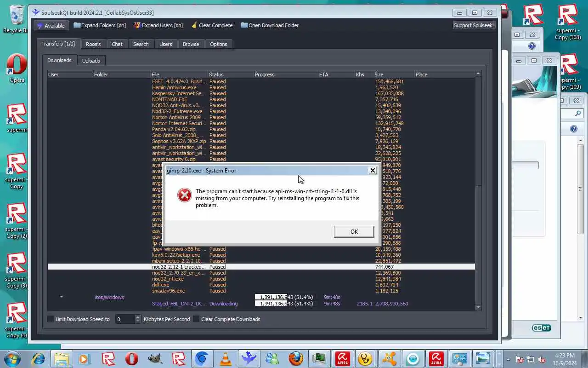
Task: Switch to the Transfers [1/0] tab
Action: (x=58, y=44)
